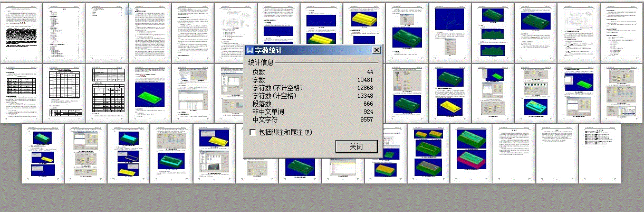Click the value 12868
This screenshot has width=644, height=212.
(364, 88)
